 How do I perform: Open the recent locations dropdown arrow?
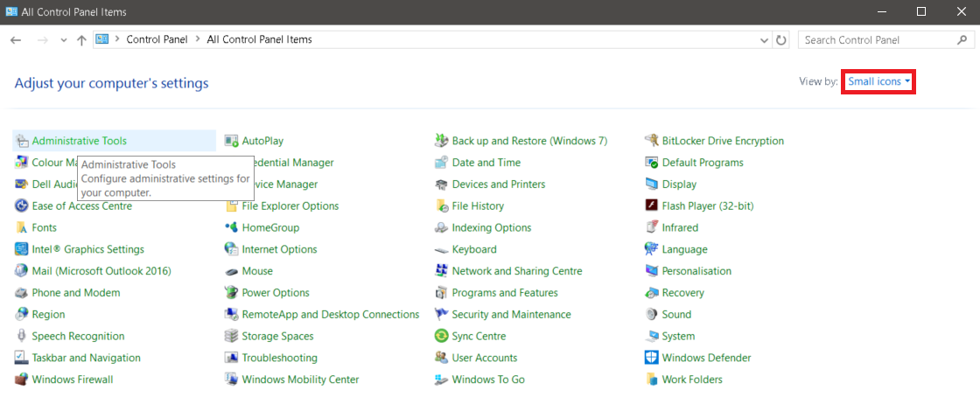click(x=64, y=40)
